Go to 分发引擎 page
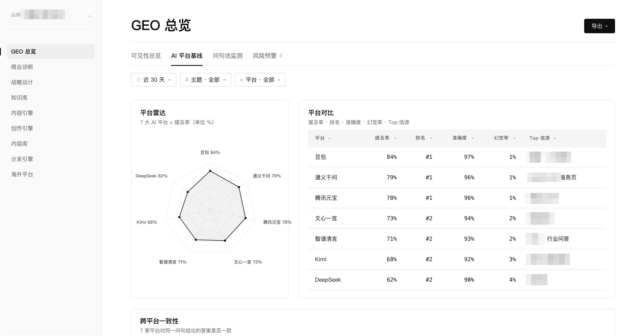The width and height of the screenshot is (644, 336). coord(51,159)
